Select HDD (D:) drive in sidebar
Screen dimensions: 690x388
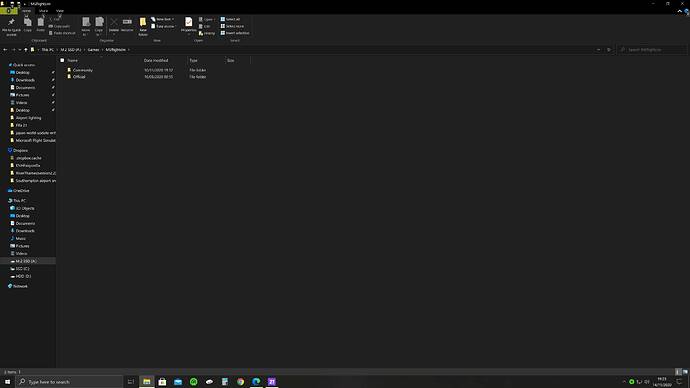pyautogui.click(x=23, y=276)
